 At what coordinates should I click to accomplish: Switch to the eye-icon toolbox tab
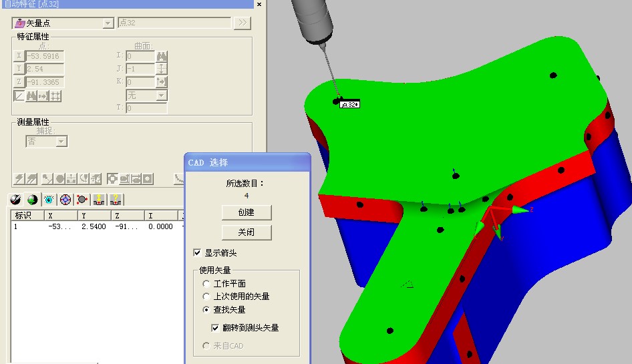49,199
